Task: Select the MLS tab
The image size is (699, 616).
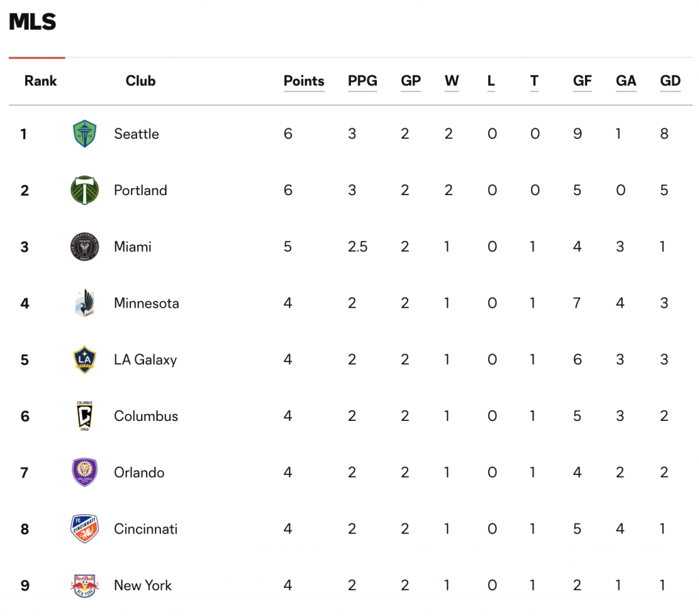Action: pyautogui.click(x=33, y=21)
